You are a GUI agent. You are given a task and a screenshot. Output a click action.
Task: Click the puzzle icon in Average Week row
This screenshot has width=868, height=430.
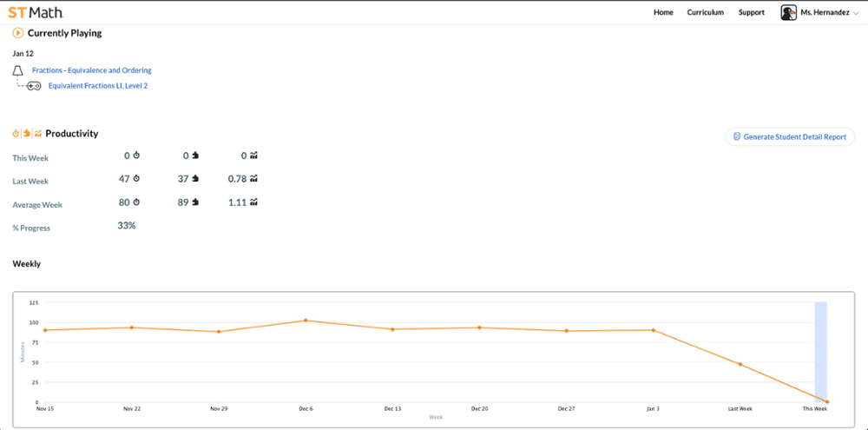tap(195, 202)
